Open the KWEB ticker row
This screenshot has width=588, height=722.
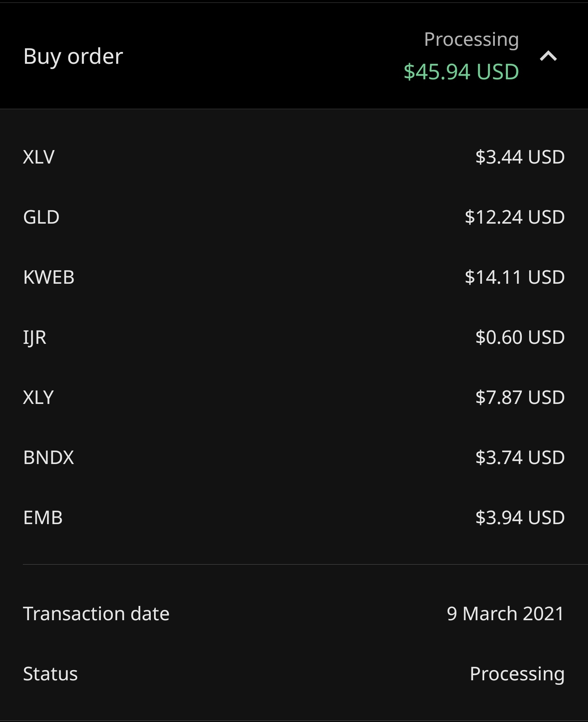click(x=294, y=277)
